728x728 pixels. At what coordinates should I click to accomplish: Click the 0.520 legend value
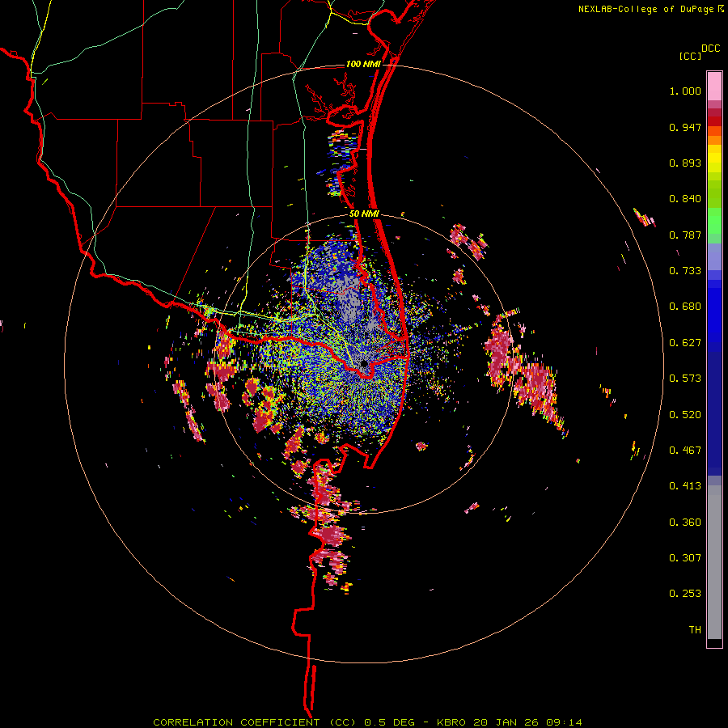tap(685, 415)
